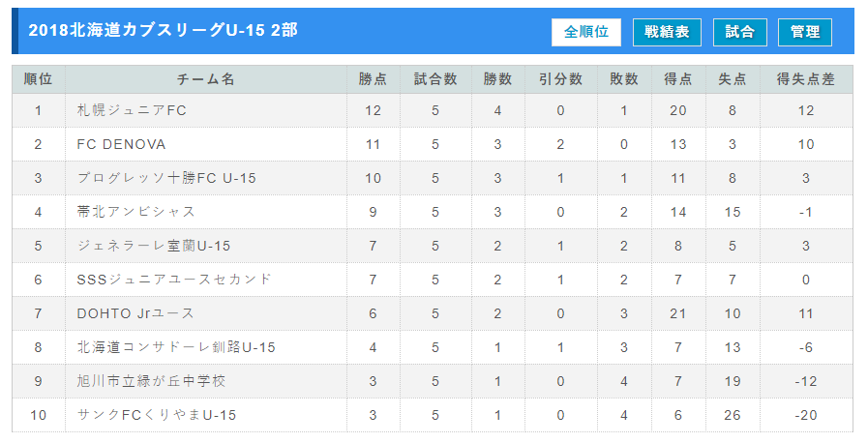Click サンクFCくりやまU-15 team name
Image resolution: width=868 pixels, height=443 pixels.
coord(157,415)
